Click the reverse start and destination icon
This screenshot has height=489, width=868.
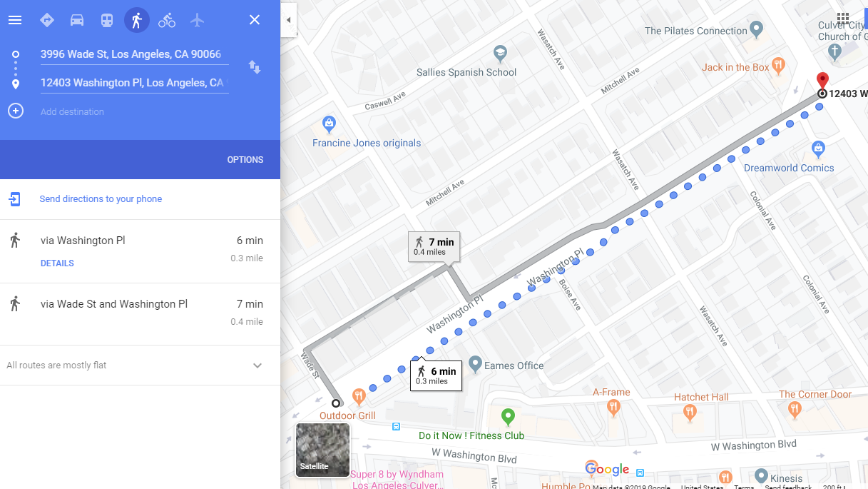coord(255,67)
